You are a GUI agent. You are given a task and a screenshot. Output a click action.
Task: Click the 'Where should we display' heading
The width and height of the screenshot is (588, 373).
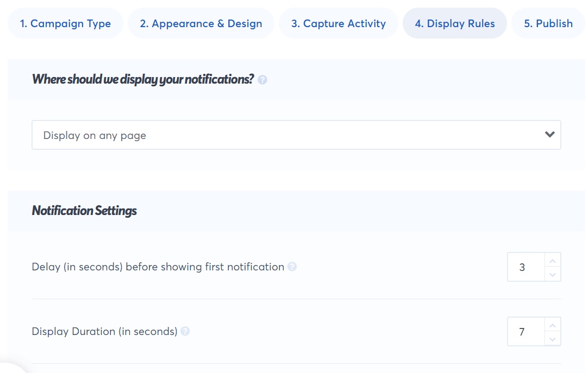tap(143, 79)
